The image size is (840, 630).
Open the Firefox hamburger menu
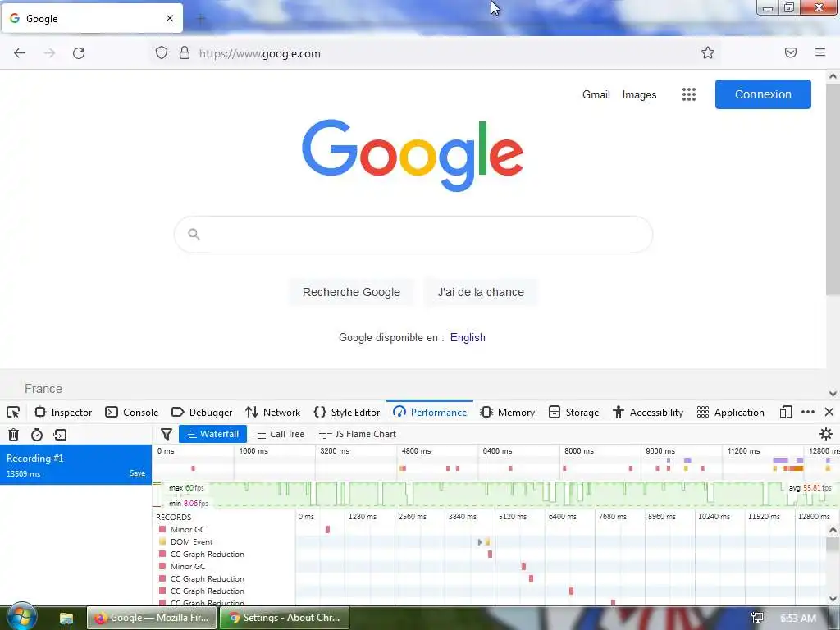click(x=819, y=52)
